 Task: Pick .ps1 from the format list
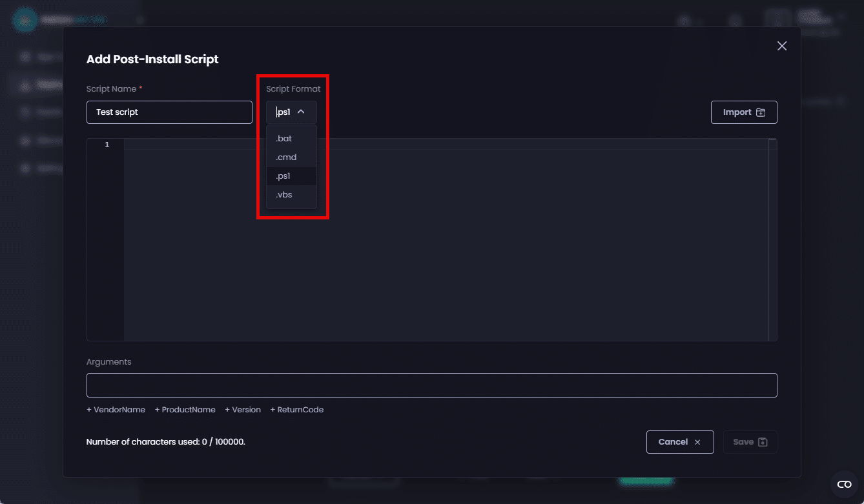(284, 176)
